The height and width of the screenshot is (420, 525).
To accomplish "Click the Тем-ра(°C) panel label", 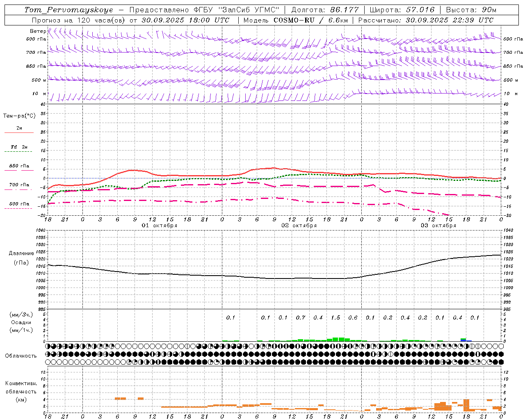I will click(19, 116).
